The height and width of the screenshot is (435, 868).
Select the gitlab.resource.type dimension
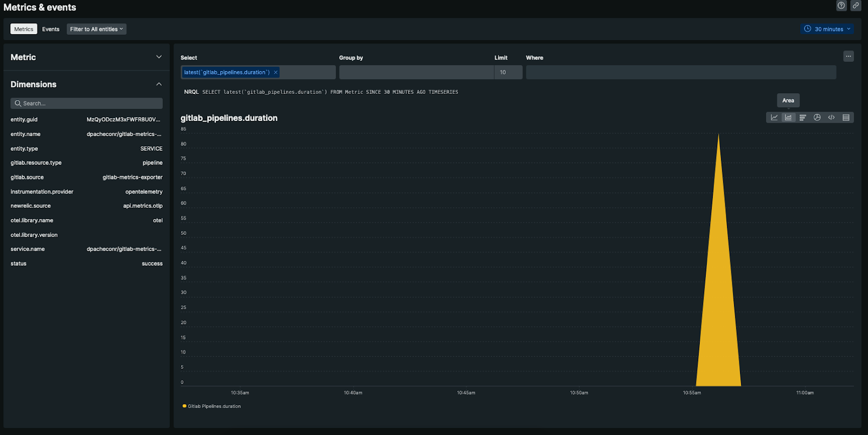(x=36, y=163)
